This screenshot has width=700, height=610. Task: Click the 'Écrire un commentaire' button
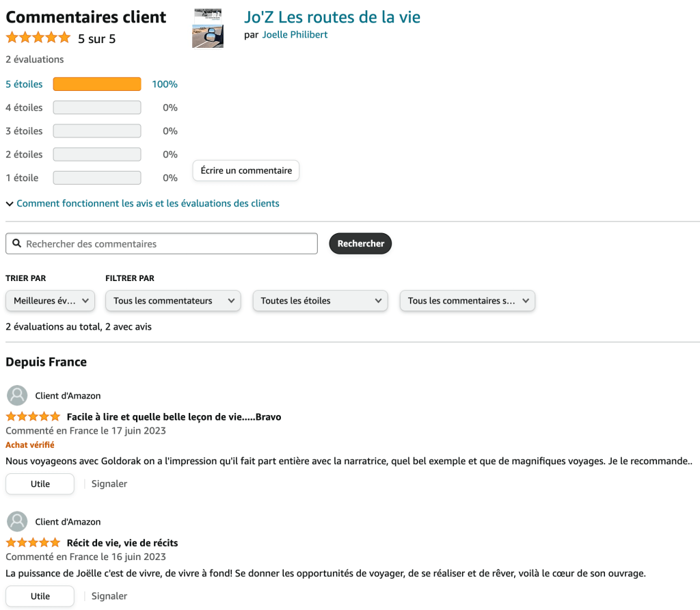point(246,170)
